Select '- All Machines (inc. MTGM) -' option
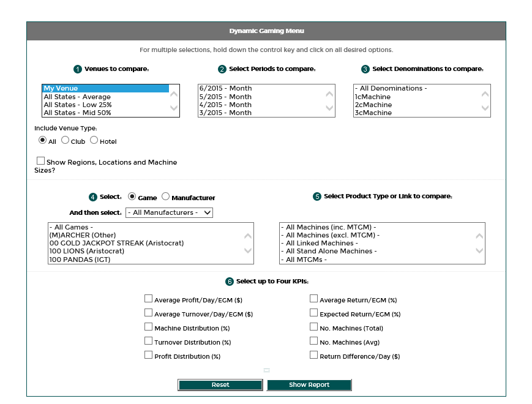The width and height of the screenshot is (532, 404). point(377,227)
